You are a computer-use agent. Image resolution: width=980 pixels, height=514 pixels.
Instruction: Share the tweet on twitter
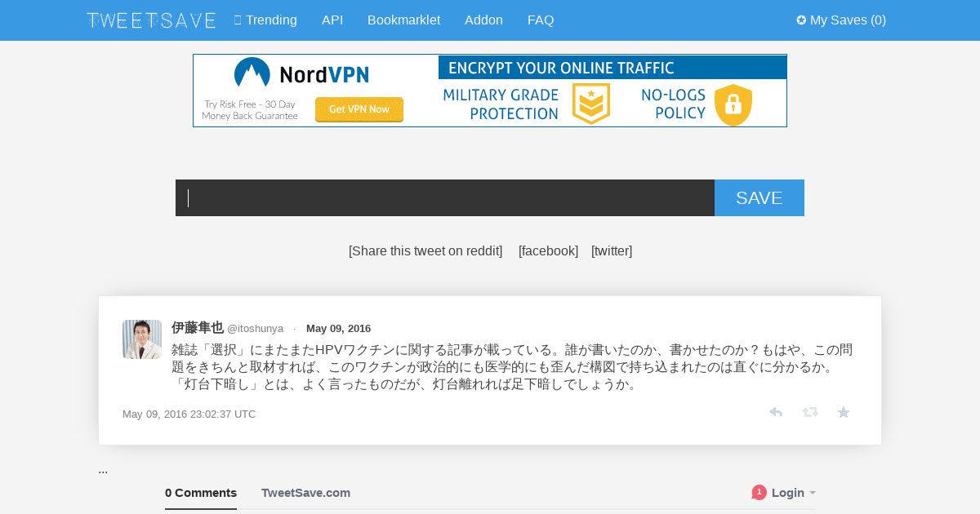point(612,251)
